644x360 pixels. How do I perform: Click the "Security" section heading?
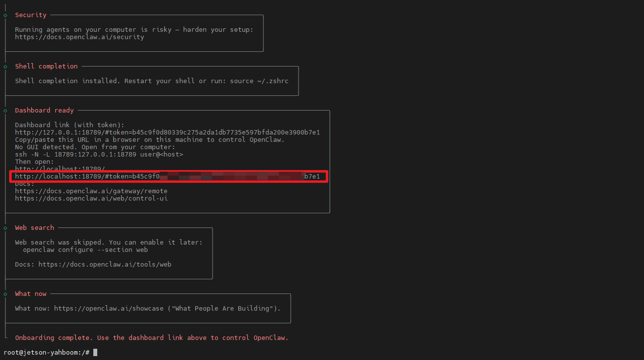[x=31, y=15]
